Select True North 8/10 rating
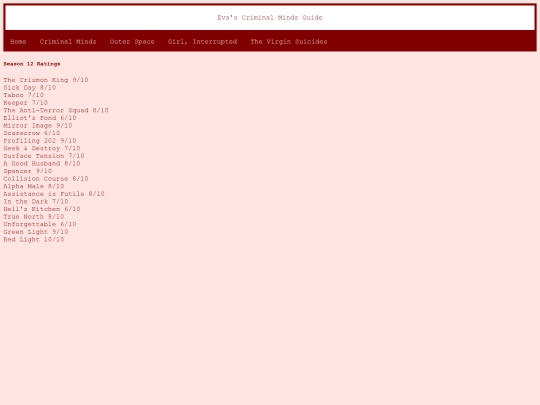Viewport: 540px width, 405px height. point(34,216)
